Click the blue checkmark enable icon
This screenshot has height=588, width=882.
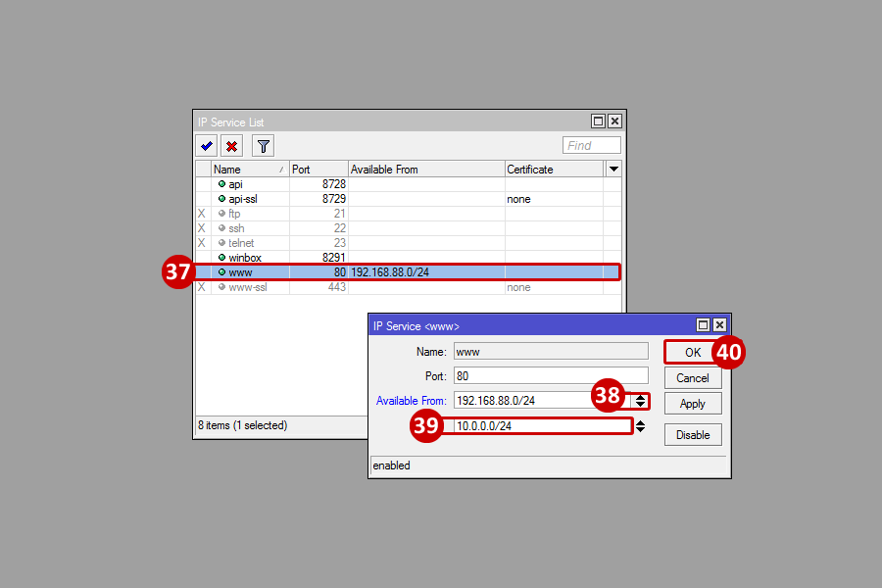tap(207, 146)
